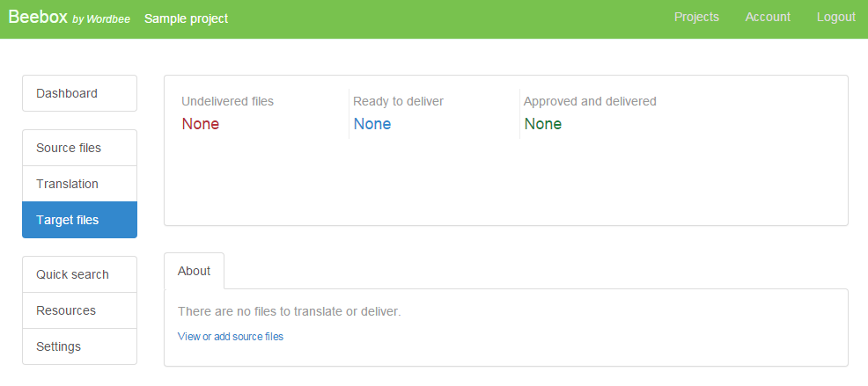Open the Account menu item

pos(768,17)
